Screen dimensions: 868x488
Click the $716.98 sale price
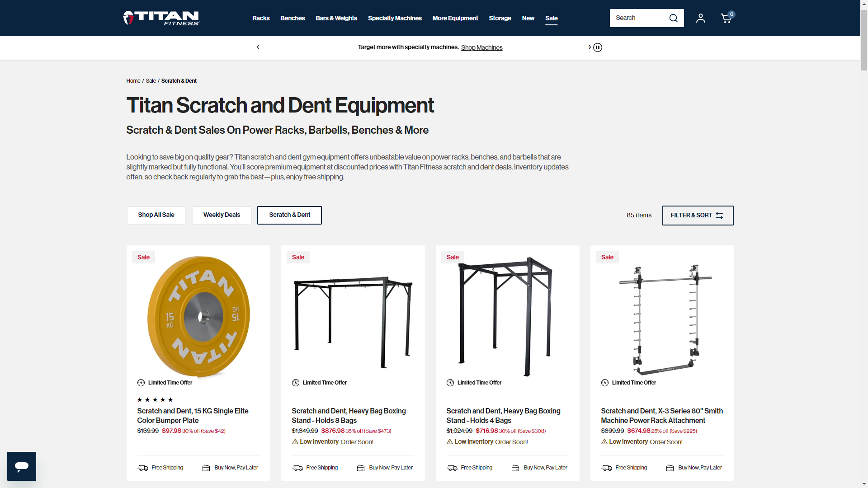pyautogui.click(x=487, y=431)
